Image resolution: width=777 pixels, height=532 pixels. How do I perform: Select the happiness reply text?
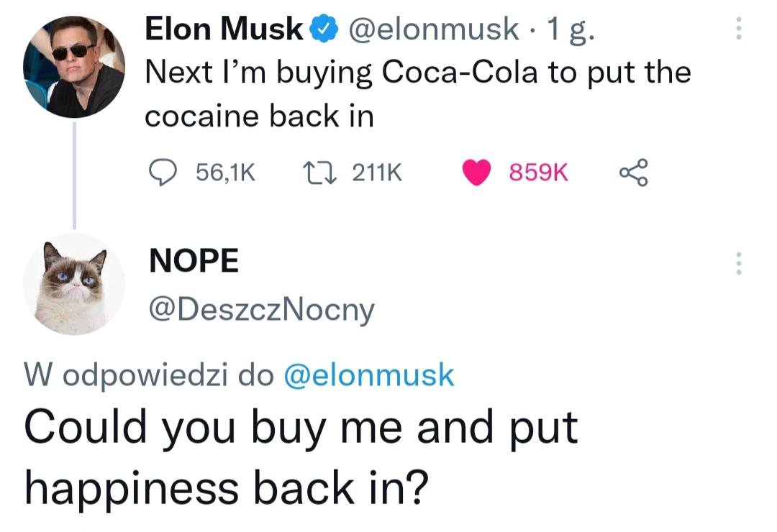[301, 457]
